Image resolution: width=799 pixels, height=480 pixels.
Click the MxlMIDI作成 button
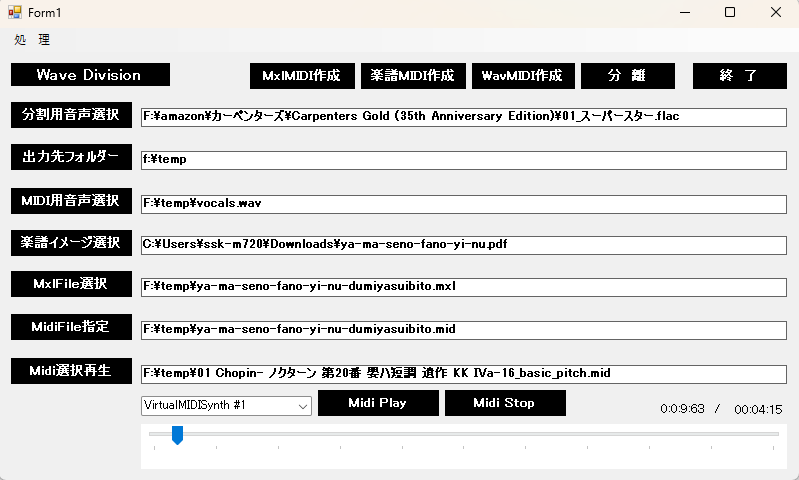(x=302, y=76)
